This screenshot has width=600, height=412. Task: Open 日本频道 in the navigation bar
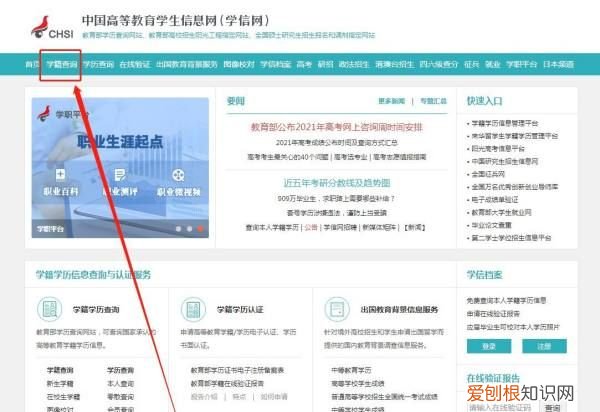(558, 64)
